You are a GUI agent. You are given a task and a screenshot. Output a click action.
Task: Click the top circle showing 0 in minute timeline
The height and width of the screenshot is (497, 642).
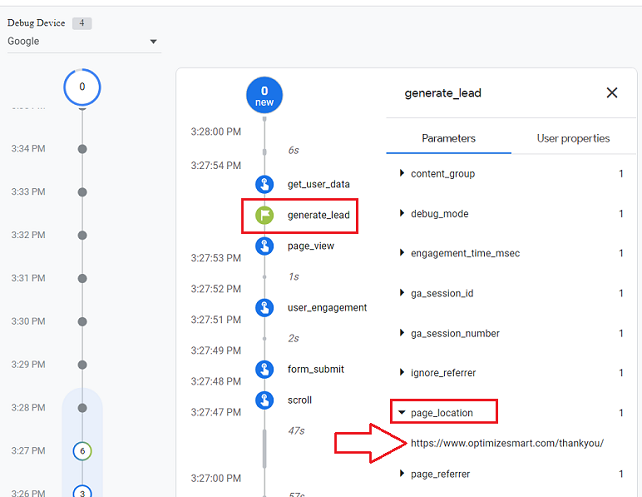coord(82,87)
